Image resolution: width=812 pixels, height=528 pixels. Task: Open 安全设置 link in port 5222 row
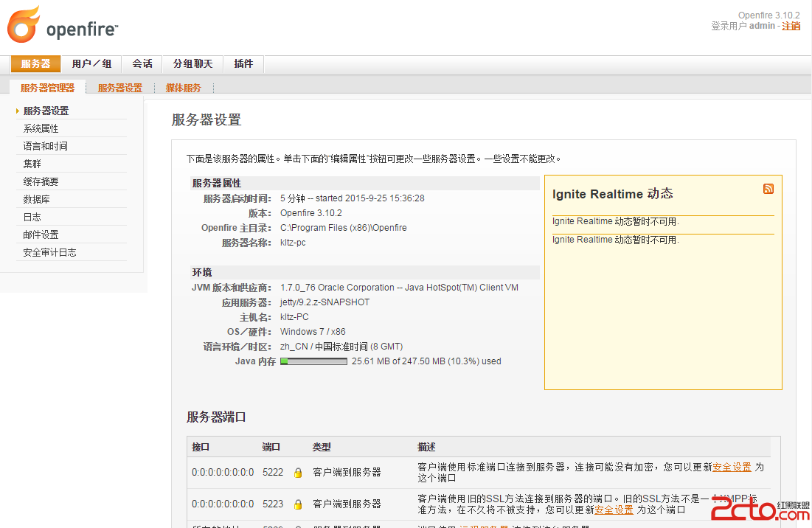click(732, 467)
